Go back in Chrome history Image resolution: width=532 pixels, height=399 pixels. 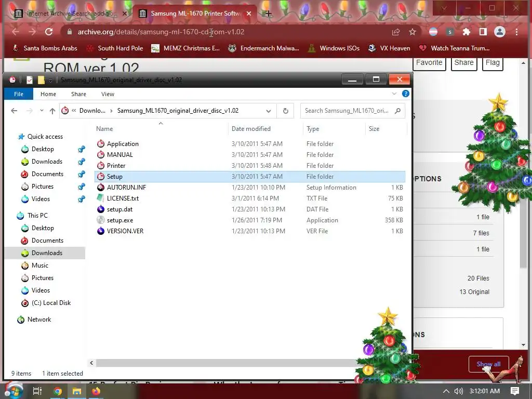(x=16, y=32)
